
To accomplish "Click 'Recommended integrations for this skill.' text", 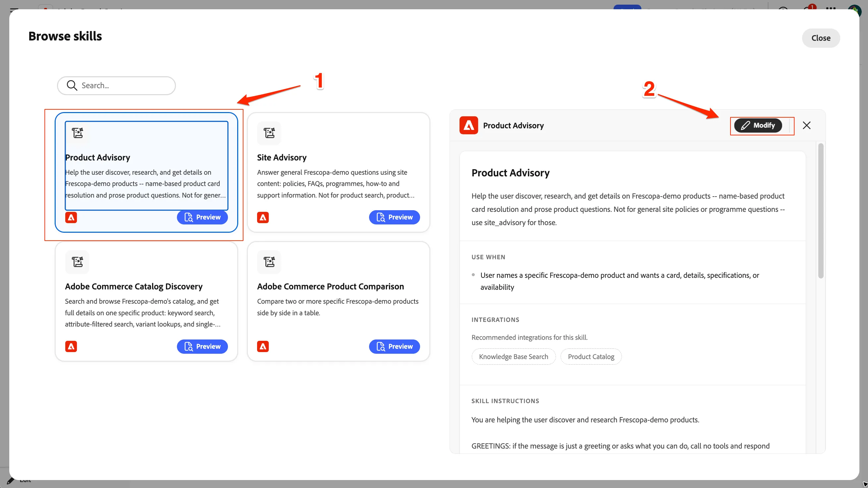I will 529,337.
